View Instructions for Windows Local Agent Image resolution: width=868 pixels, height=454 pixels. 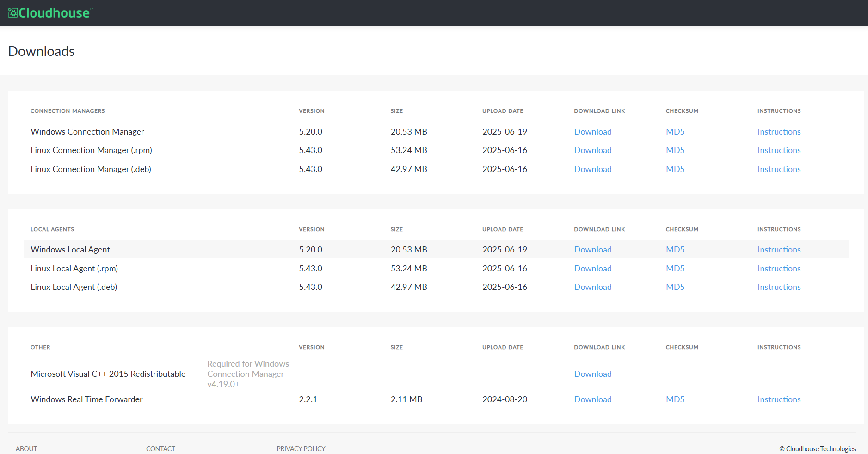click(x=779, y=250)
